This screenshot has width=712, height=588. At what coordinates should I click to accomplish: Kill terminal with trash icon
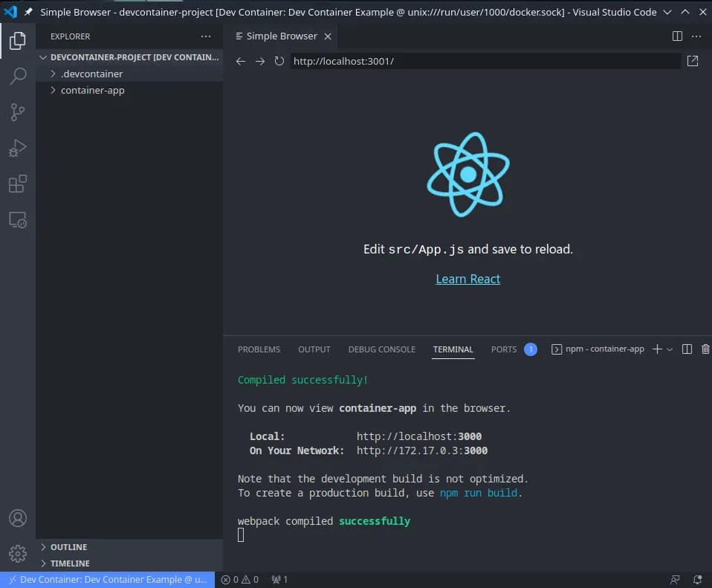tap(705, 349)
